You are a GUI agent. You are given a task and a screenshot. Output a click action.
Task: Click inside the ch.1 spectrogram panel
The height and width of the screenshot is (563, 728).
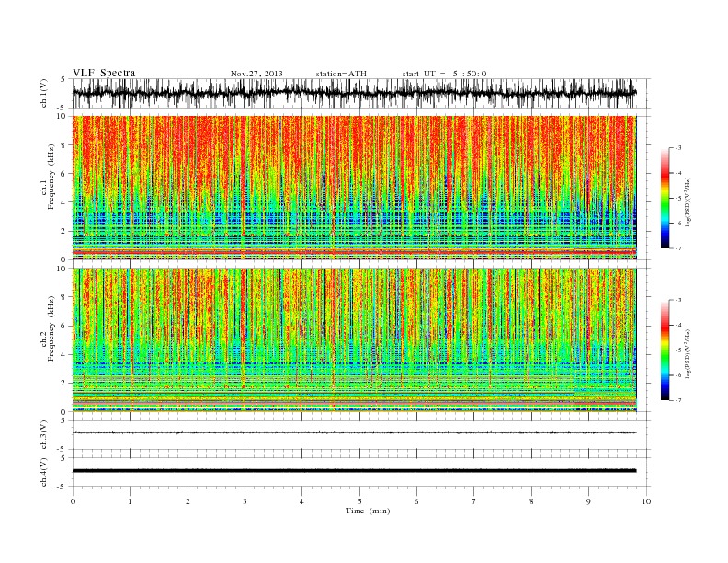[x=354, y=187]
